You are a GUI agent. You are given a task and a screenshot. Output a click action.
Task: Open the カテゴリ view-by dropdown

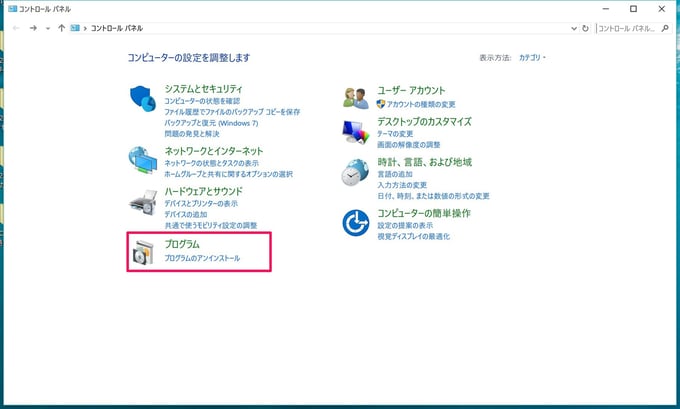[x=532, y=57]
